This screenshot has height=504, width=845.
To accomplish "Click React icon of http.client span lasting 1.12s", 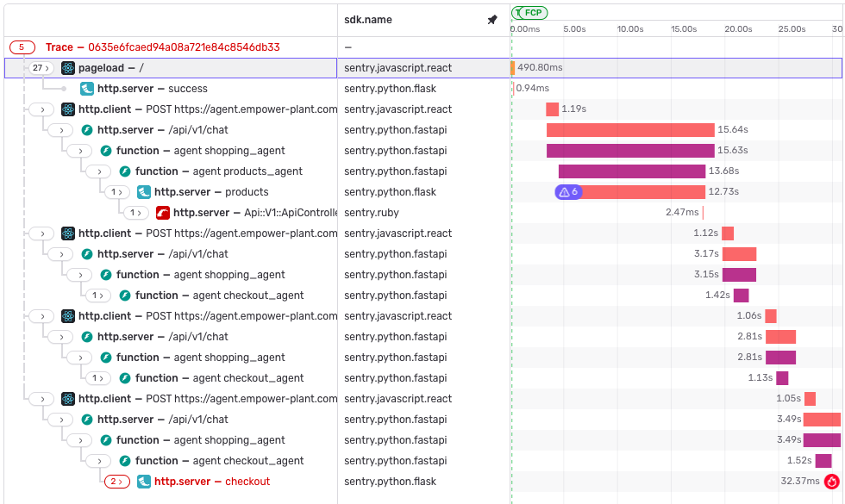I will click(68, 233).
